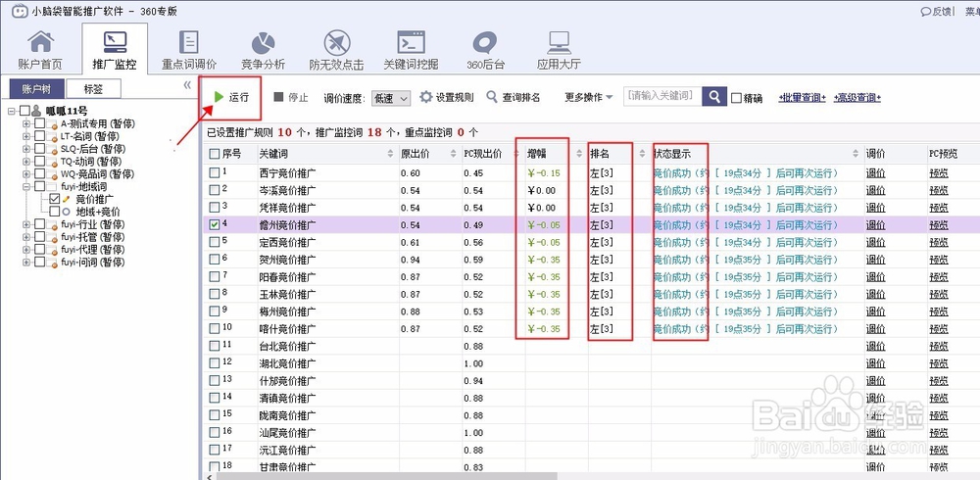Viewport: 980px width, 480px height.
Task: Select the TQ-动词 tree item
Action: [x=91, y=162]
